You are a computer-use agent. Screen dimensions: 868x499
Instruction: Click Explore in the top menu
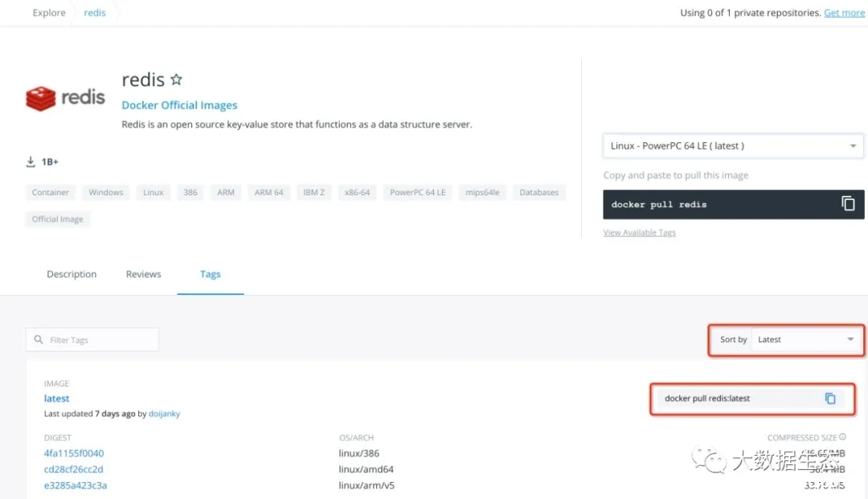(x=48, y=12)
